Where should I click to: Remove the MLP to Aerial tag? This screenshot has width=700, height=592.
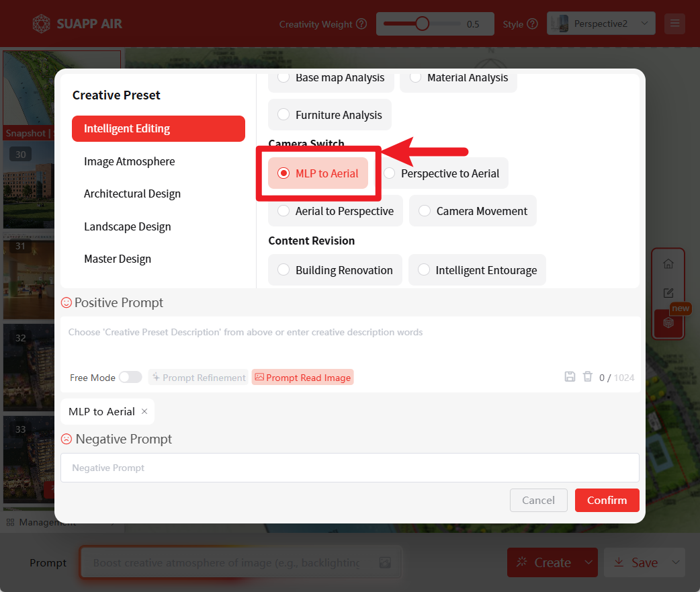point(144,411)
